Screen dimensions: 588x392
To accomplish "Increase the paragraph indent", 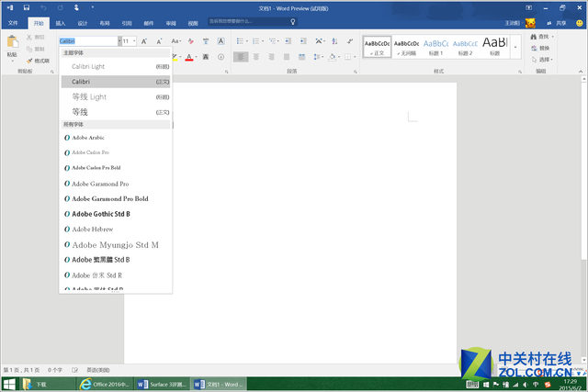I will pos(303,41).
